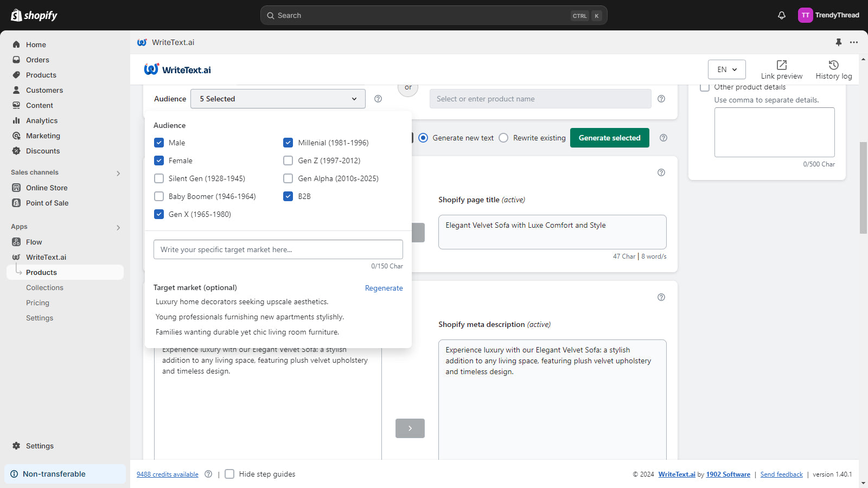Select the Generate new text radio button
The height and width of the screenshot is (488, 868).
coord(423,138)
